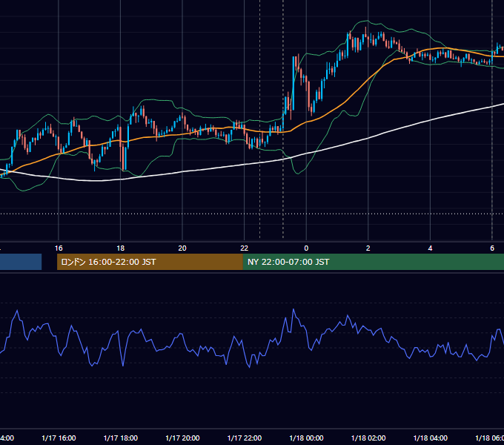Click the 1/18 02:00 date label
This screenshot has width=504, height=445.
point(368,438)
